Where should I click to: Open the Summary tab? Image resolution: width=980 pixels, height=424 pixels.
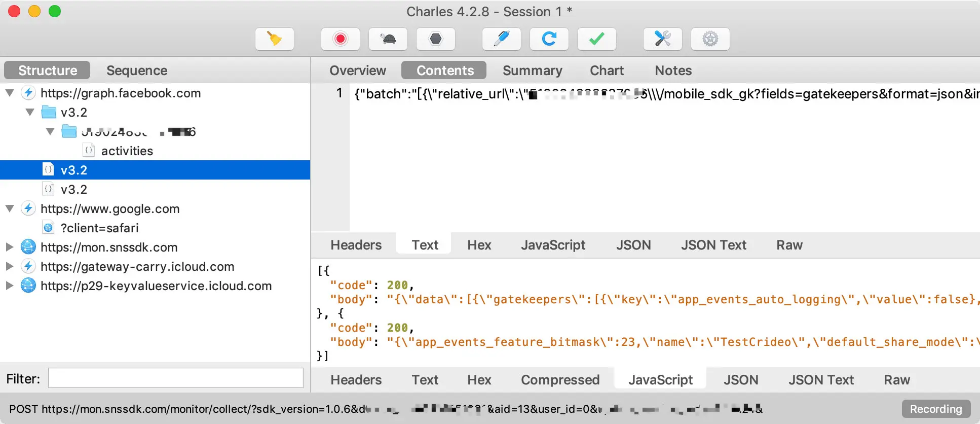tap(532, 70)
